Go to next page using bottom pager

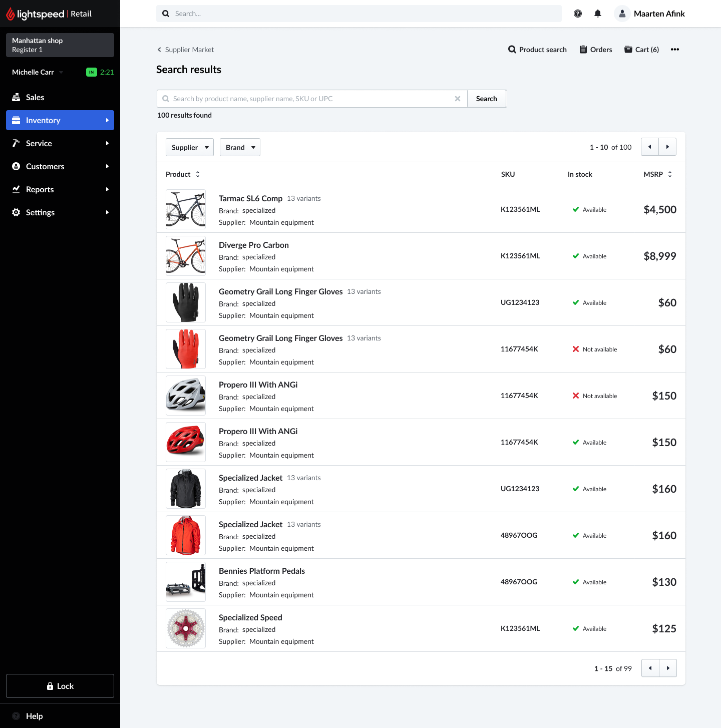click(x=668, y=668)
